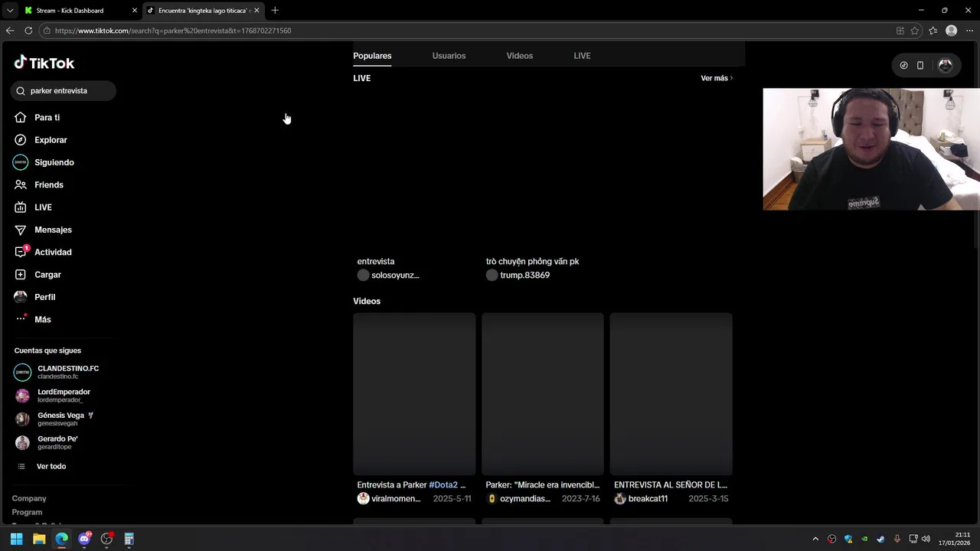Toggle the microphone tray icon
This screenshot has height=551, width=980.
coord(897,540)
